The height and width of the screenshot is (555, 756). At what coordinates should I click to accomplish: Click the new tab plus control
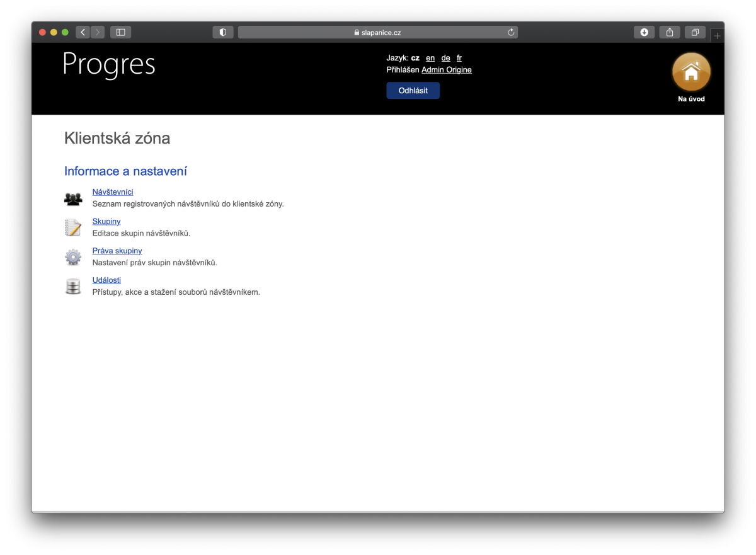717,35
